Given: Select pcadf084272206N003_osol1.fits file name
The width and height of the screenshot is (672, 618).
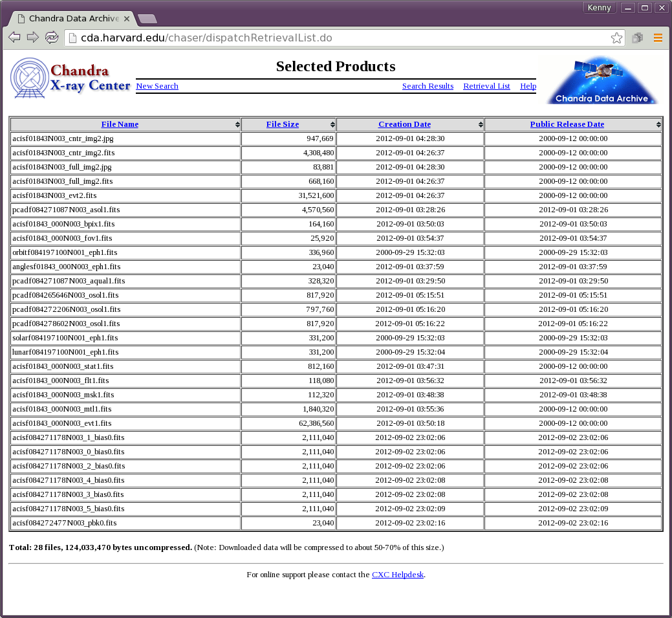Looking at the screenshot, I should tap(67, 309).
